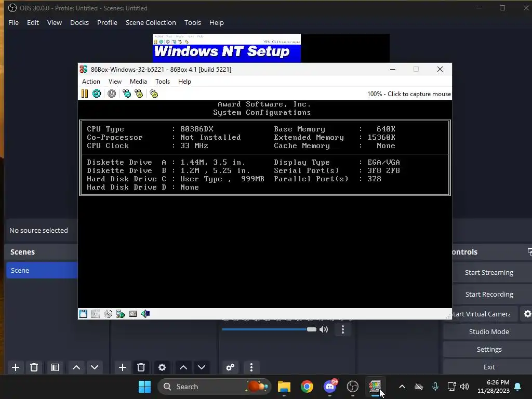Viewport: 532px width, 399px height.
Task: Click the gray ACPI shutdown power icon
Action: coord(112,94)
